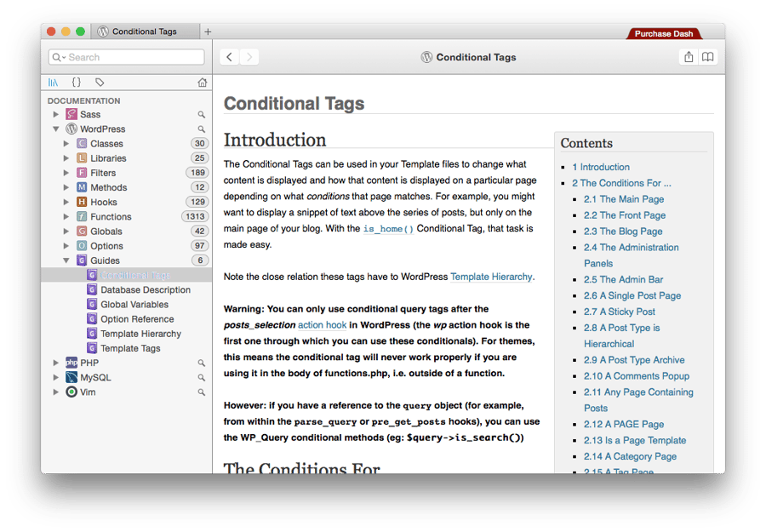Jump to 2.10 A Comments Popup
Viewport: 766px width, 532px height.
(x=637, y=376)
